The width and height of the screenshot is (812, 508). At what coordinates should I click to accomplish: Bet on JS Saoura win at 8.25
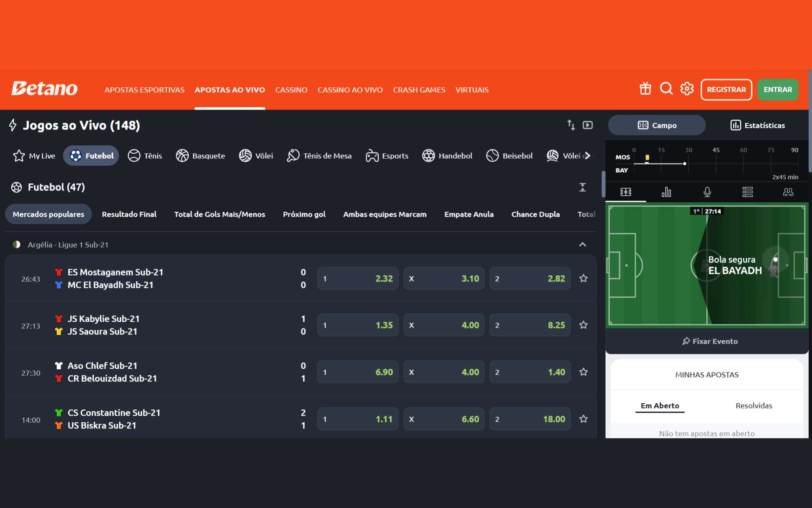point(530,325)
